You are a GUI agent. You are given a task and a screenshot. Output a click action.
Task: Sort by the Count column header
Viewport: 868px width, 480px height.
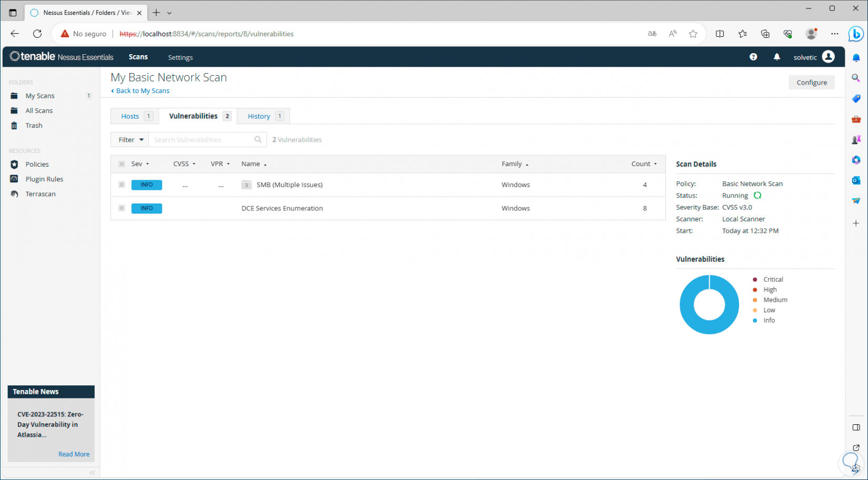point(644,164)
